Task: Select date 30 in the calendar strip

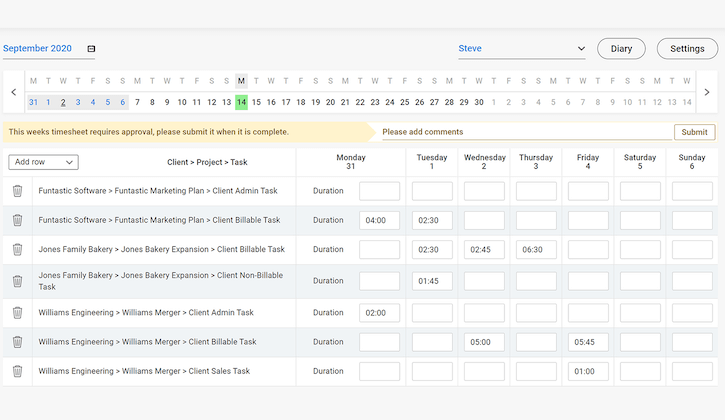Action: pos(479,102)
